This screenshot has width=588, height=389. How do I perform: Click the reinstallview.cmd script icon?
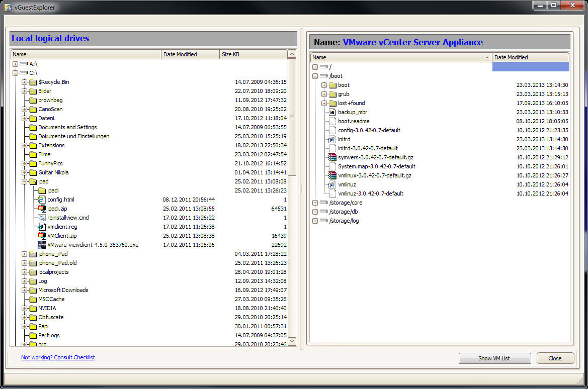pyautogui.click(x=42, y=217)
